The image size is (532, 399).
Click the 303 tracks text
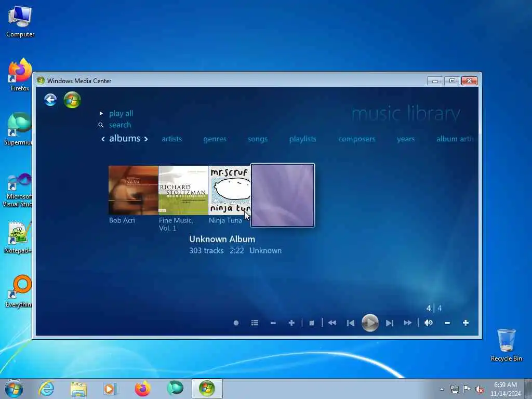[x=206, y=250]
